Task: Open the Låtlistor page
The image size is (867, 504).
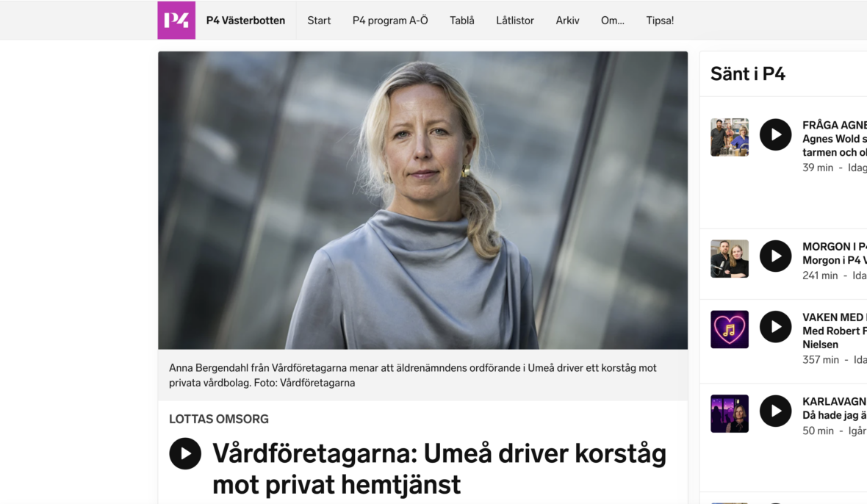Action: (x=515, y=21)
